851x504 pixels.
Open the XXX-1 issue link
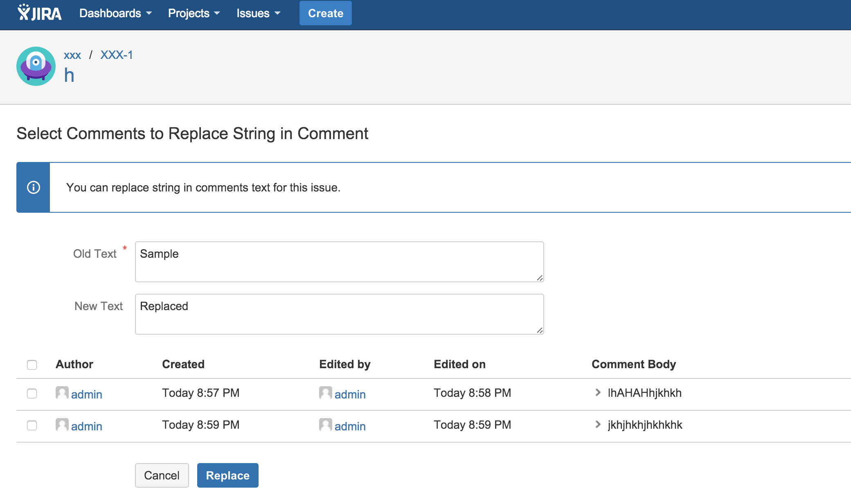tap(117, 55)
